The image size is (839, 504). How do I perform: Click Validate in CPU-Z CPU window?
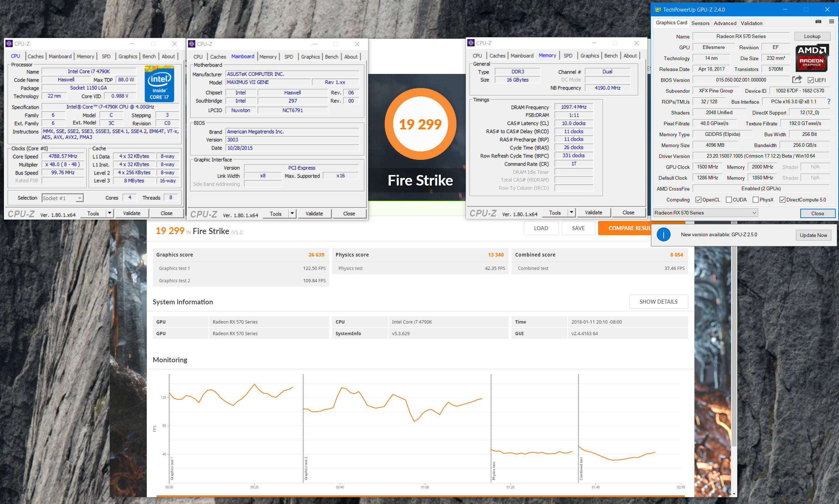[x=132, y=213]
